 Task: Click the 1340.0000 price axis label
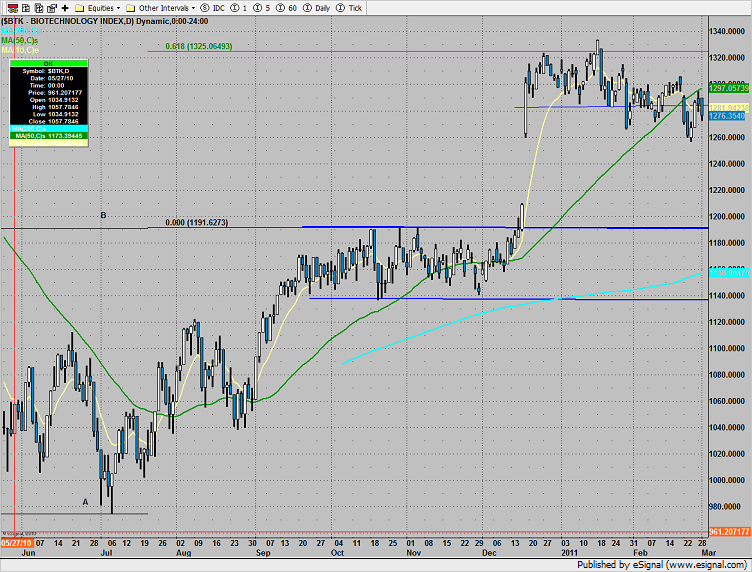coord(727,31)
